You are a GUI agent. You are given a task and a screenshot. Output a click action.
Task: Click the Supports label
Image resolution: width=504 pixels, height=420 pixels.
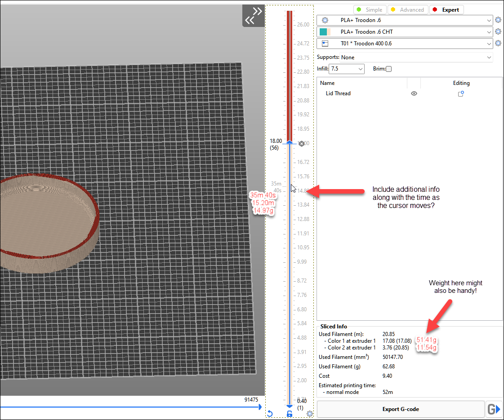[328, 57]
